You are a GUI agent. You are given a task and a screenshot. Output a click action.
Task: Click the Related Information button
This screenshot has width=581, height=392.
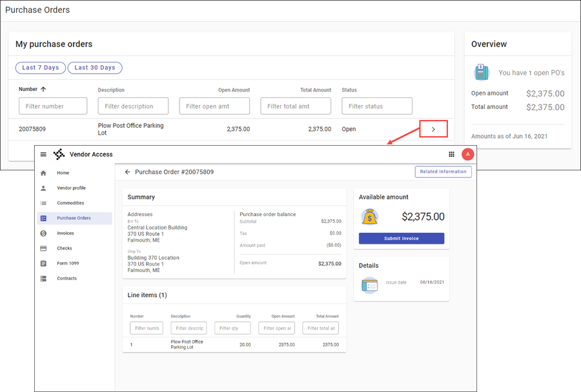pos(443,171)
